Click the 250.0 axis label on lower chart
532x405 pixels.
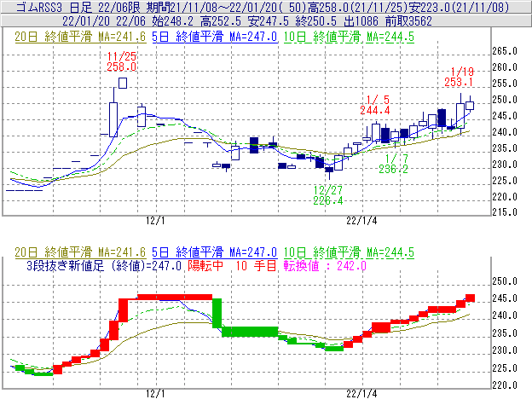505,281
